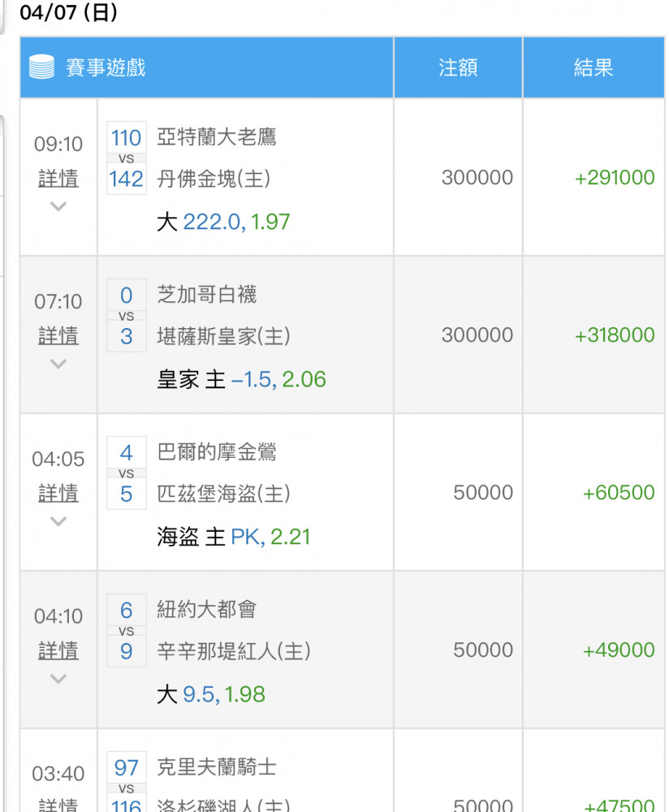The height and width of the screenshot is (812, 669).
Task: Expand the chevron under the 07:10 詳情
Action: click(x=58, y=364)
